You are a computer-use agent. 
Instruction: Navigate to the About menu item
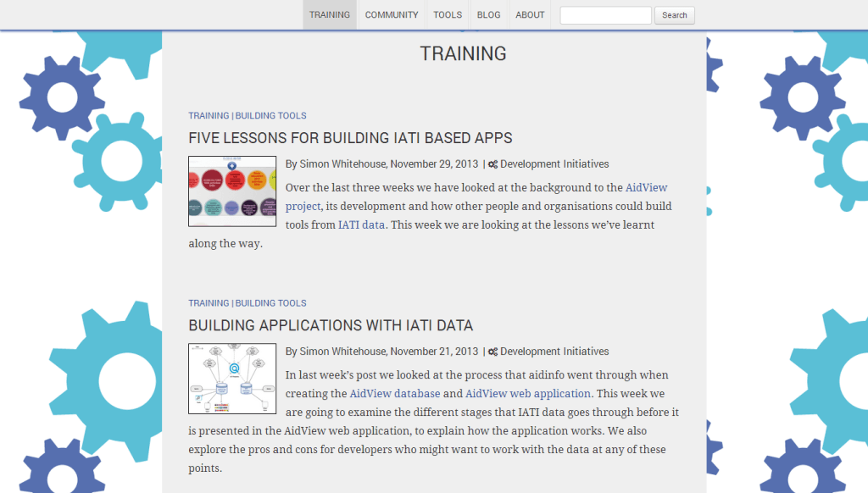pyautogui.click(x=530, y=15)
